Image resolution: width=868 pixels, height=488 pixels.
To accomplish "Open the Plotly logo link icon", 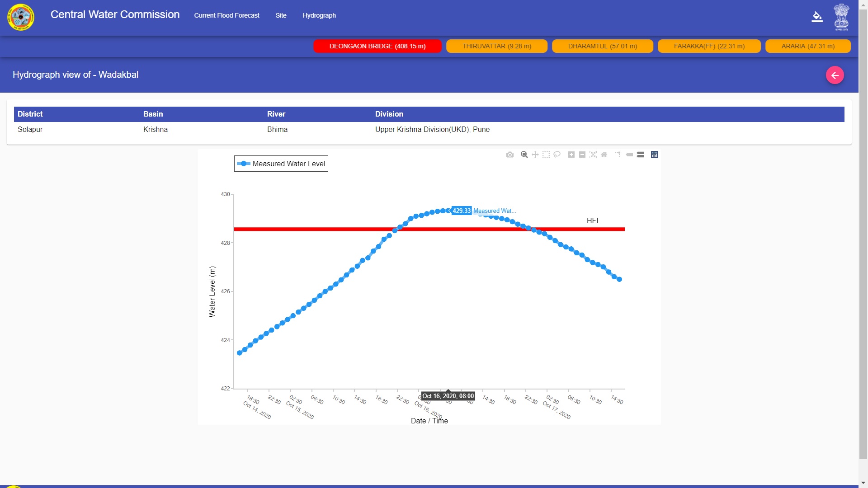I will click(654, 155).
